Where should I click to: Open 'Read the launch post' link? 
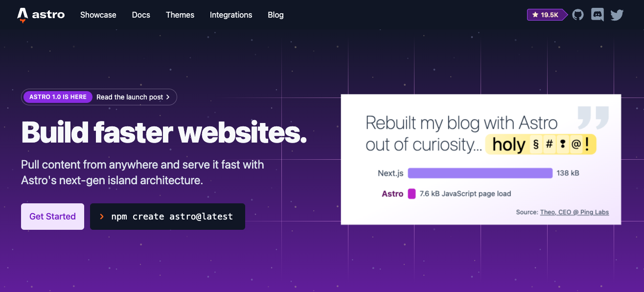click(x=130, y=97)
